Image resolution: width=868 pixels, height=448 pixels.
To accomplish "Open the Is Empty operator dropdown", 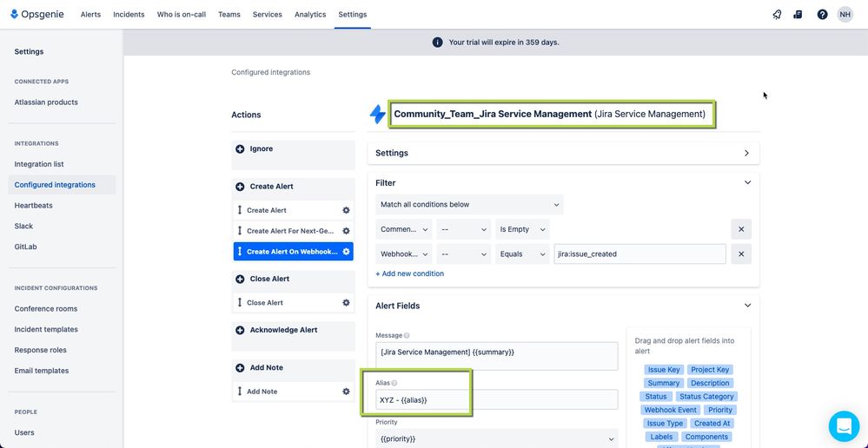I will (522, 229).
